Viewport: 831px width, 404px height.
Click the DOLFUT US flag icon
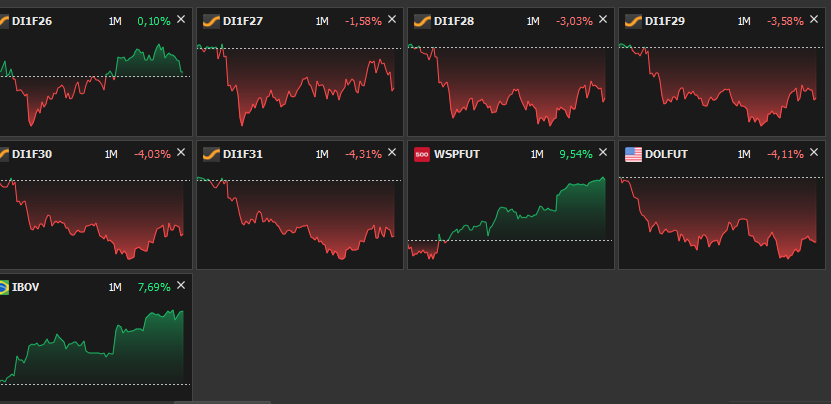tap(632, 154)
